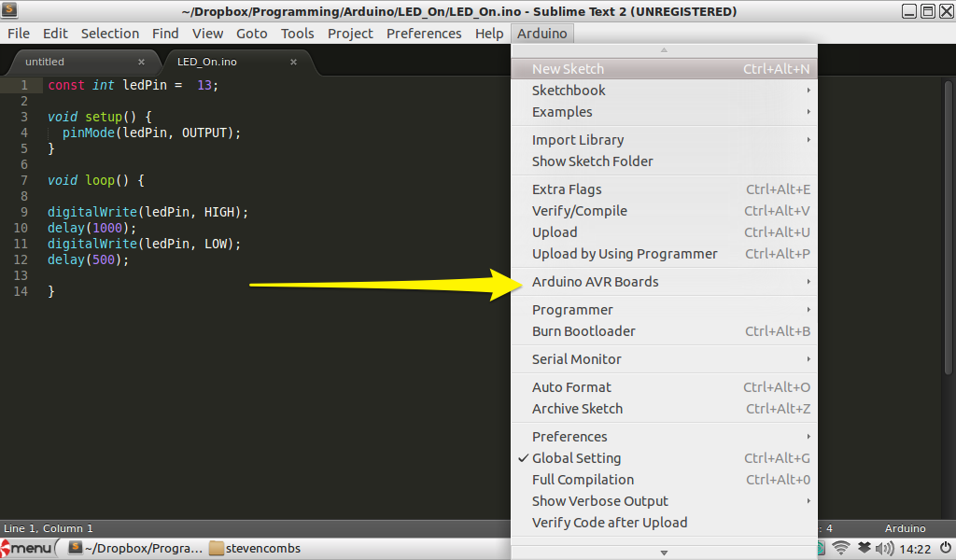Click the Sublime Text icon in title bar

pyautogui.click(x=9, y=10)
